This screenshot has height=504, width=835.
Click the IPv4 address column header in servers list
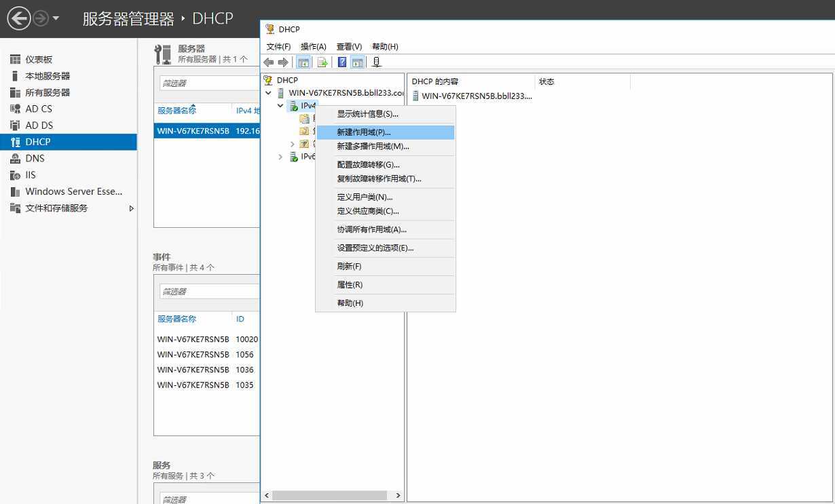[x=248, y=111]
